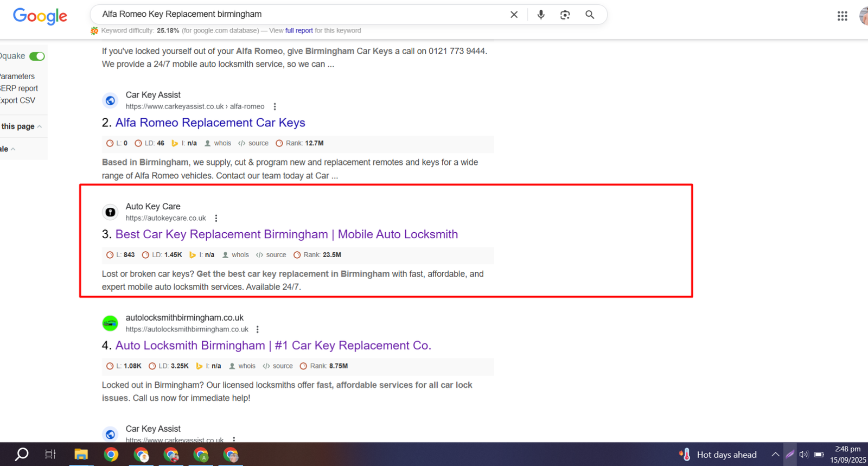Open the Google apps grid

pos(842,16)
